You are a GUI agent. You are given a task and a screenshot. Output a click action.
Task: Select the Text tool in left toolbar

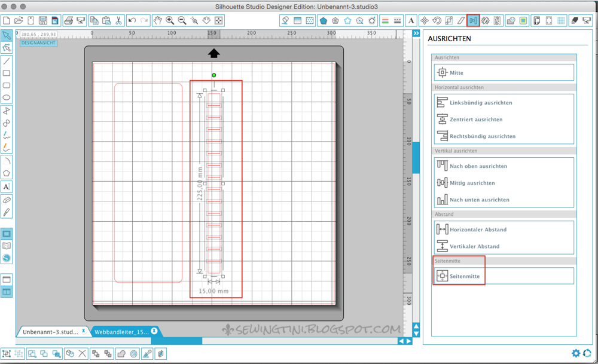(7, 186)
